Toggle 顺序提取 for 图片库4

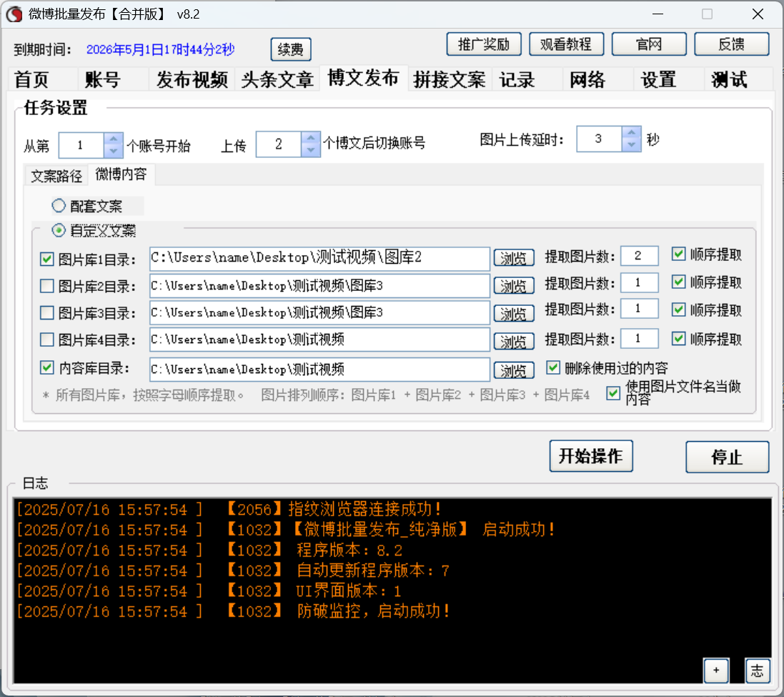pyautogui.click(x=678, y=339)
